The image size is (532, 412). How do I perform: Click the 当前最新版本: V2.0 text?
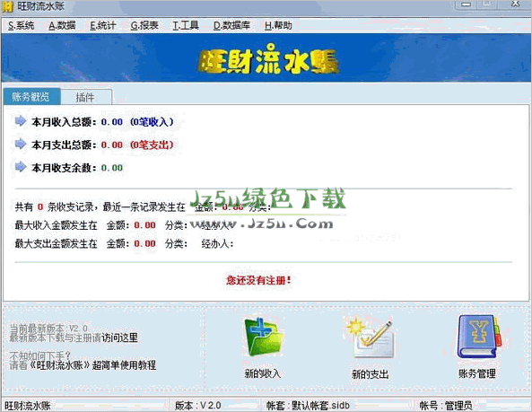click(48, 329)
